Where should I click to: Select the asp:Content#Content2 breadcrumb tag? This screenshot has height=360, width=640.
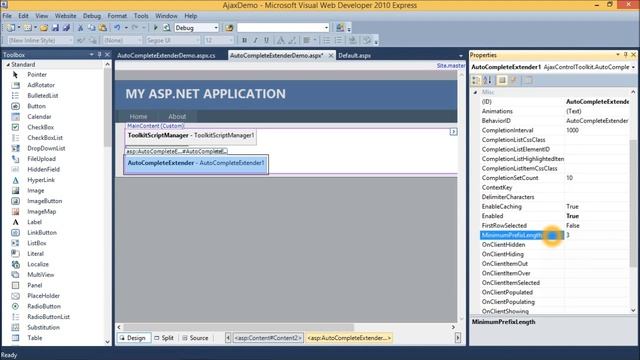point(268,338)
